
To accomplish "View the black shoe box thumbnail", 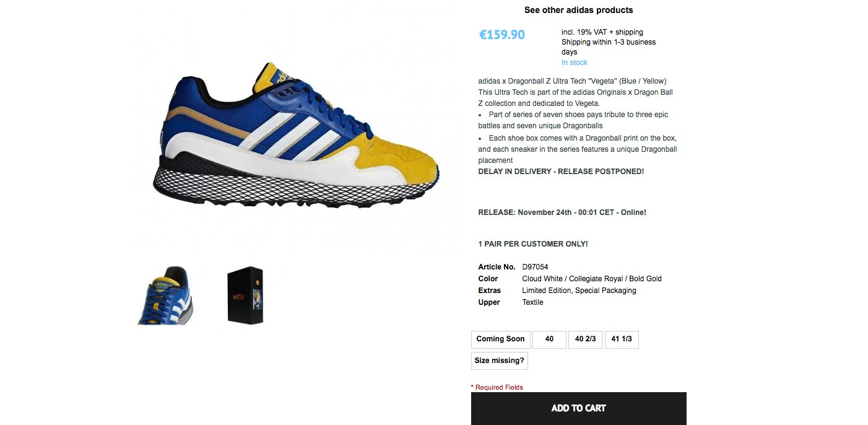I will point(245,296).
